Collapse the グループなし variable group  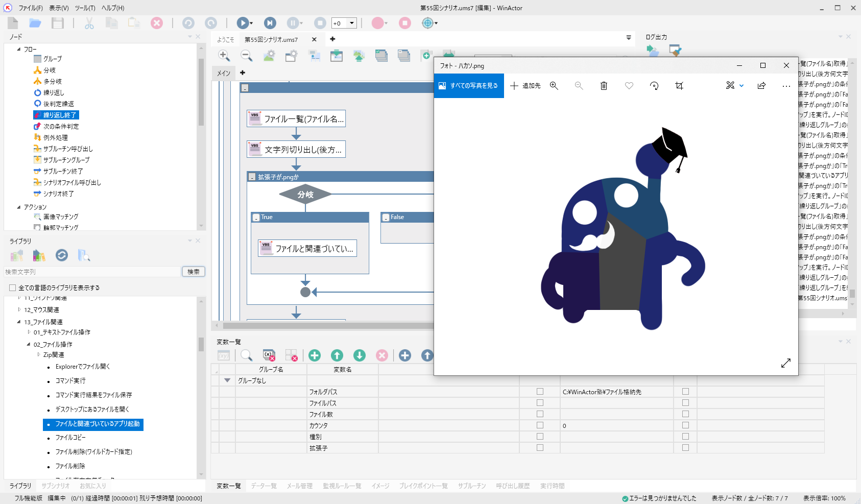(x=227, y=380)
